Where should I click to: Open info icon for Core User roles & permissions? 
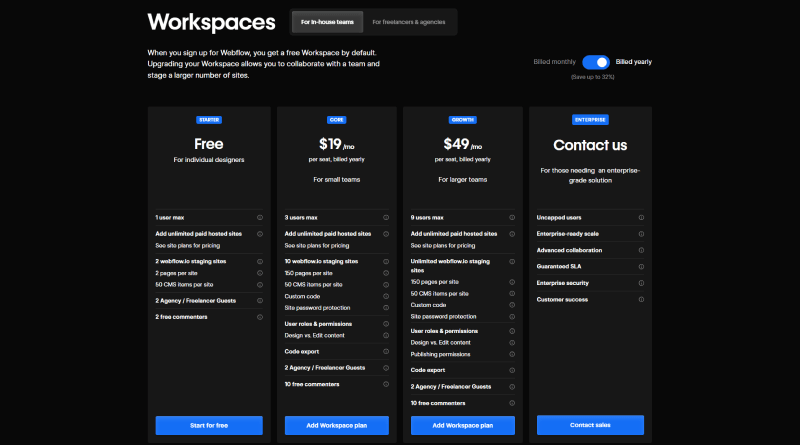click(x=386, y=324)
